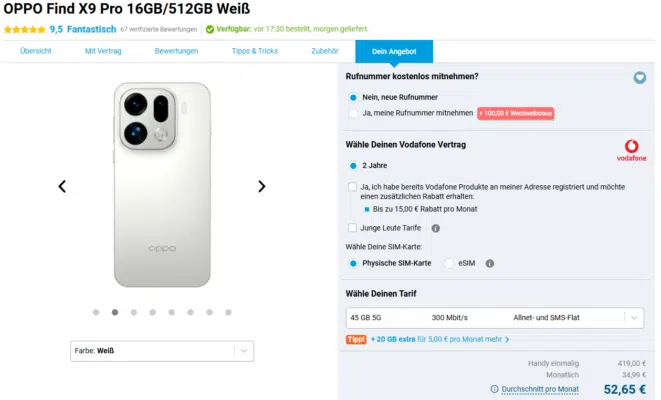The image size is (661, 400).
Task: Select 'Ja, meine Rufnummer mitnehmen' option
Action: click(353, 114)
